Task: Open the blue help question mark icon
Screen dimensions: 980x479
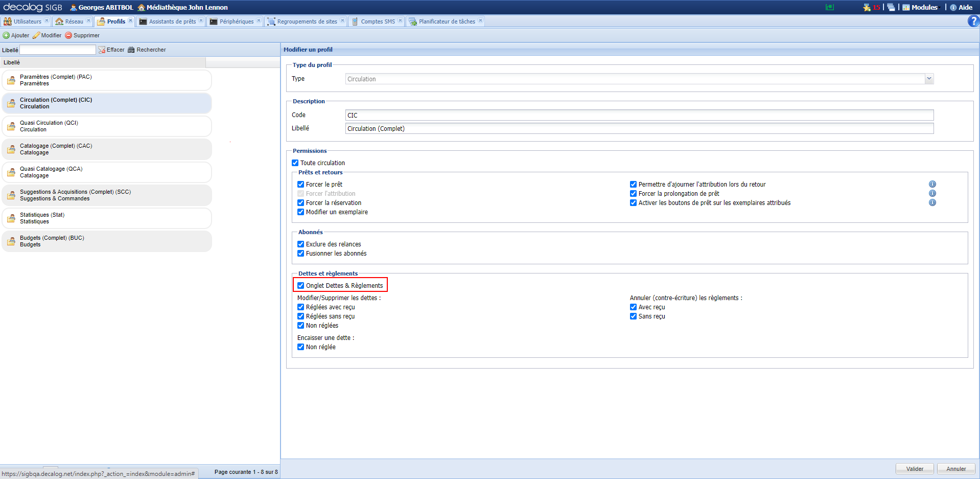Action: click(x=973, y=21)
